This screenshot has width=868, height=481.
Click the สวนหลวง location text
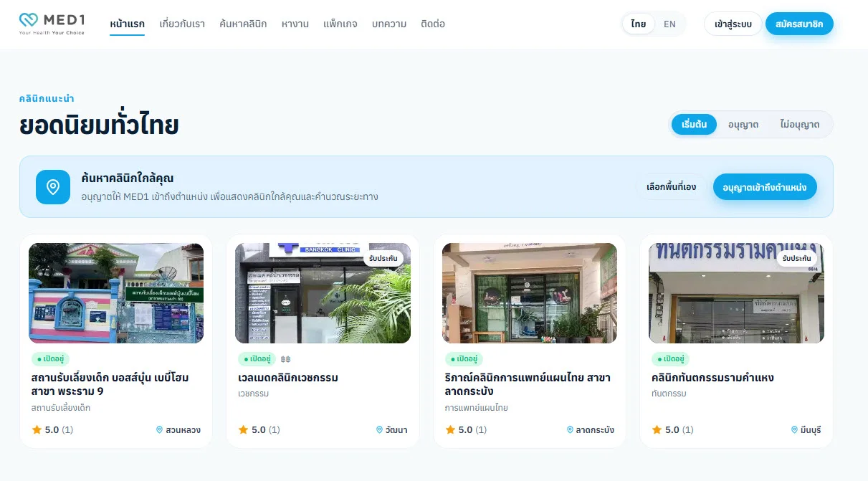(183, 430)
